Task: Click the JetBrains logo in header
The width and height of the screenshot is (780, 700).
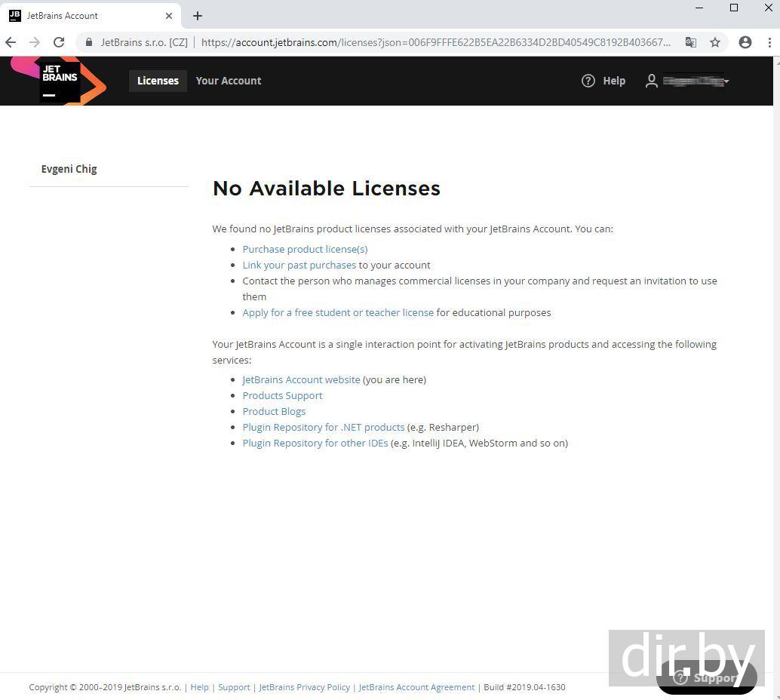Action: tap(59, 81)
